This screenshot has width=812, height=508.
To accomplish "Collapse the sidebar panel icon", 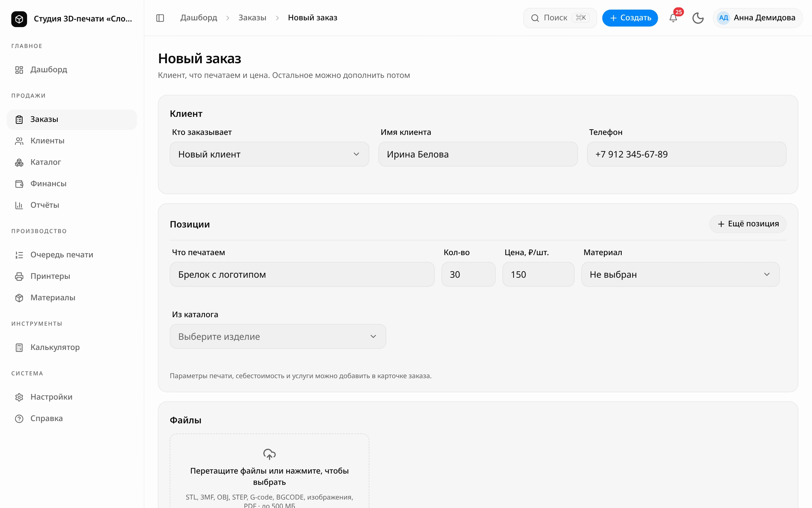I will [x=160, y=18].
